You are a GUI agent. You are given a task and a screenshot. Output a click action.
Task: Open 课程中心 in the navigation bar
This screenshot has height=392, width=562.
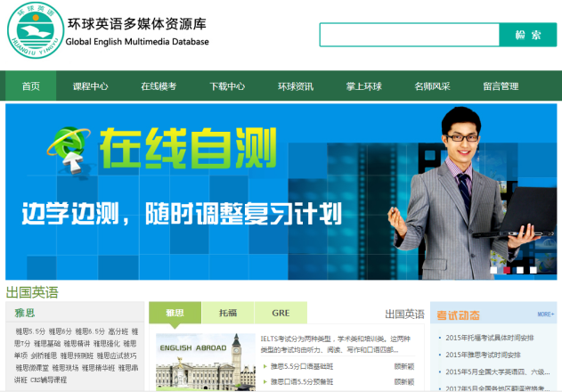point(90,86)
